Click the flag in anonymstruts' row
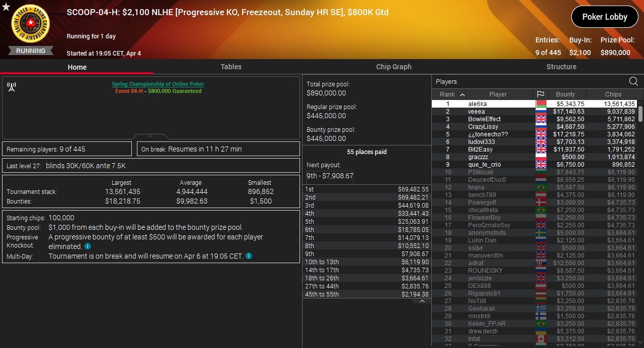This screenshot has width=644, height=348. (540, 233)
